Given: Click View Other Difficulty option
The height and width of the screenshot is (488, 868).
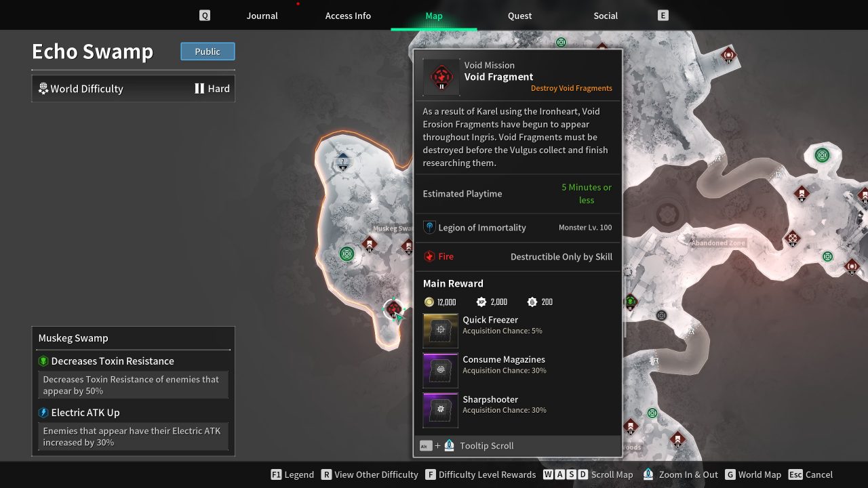Looking at the screenshot, I should click(370, 474).
